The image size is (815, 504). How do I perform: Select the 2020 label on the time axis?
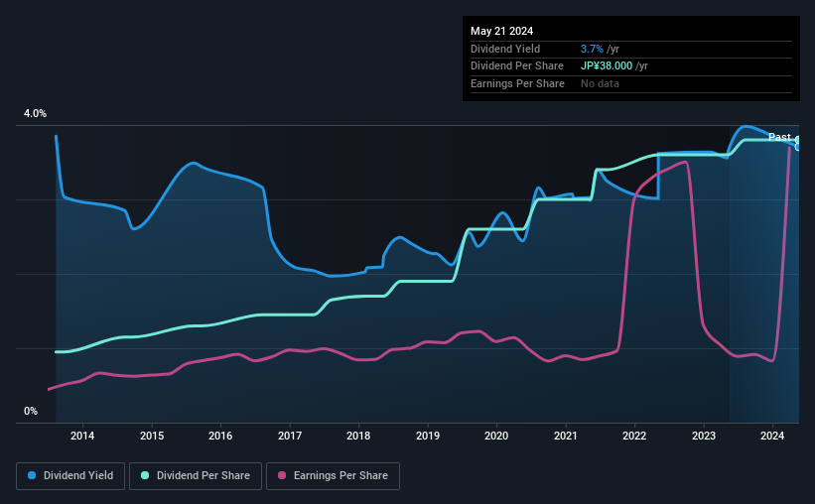pos(496,436)
